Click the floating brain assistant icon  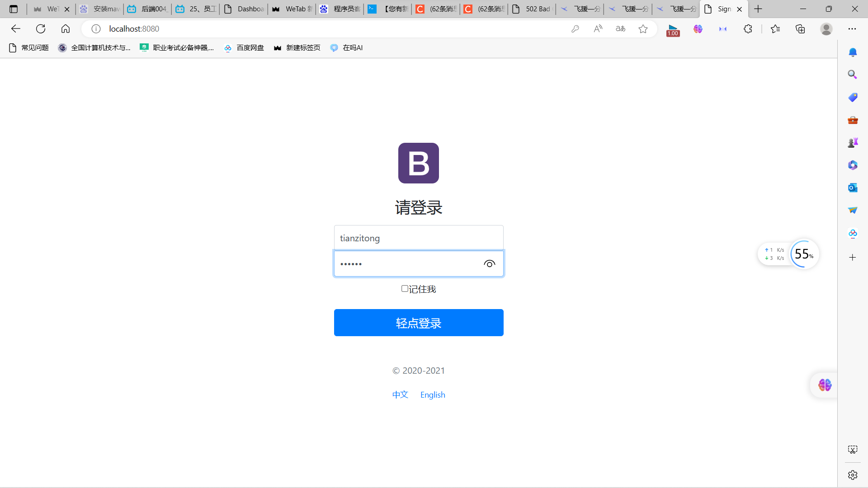825,385
